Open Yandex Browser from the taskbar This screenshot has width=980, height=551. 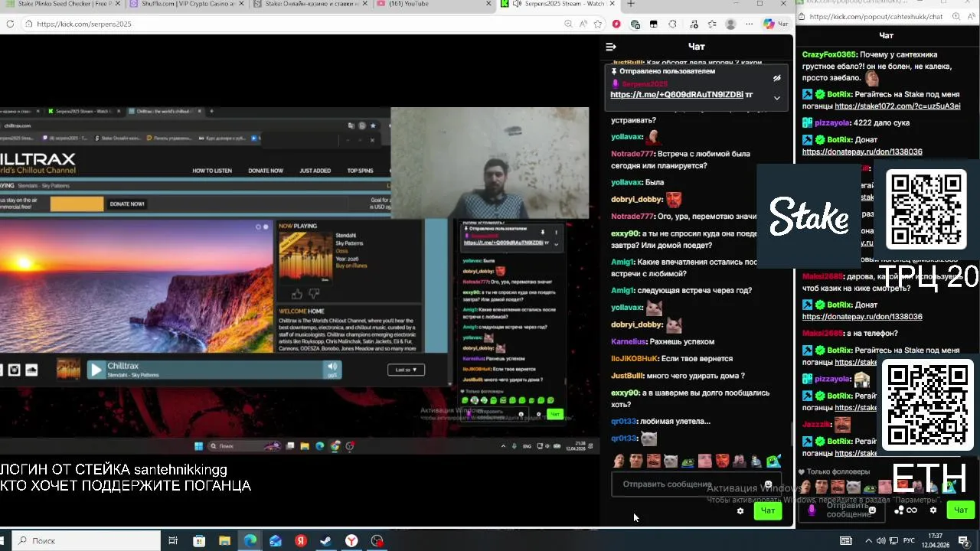[x=351, y=540]
